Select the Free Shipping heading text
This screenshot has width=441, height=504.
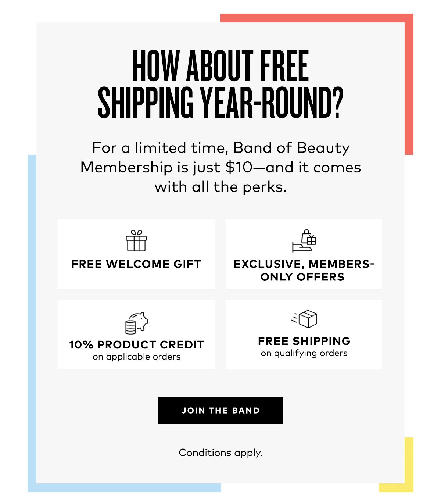click(x=304, y=341)
